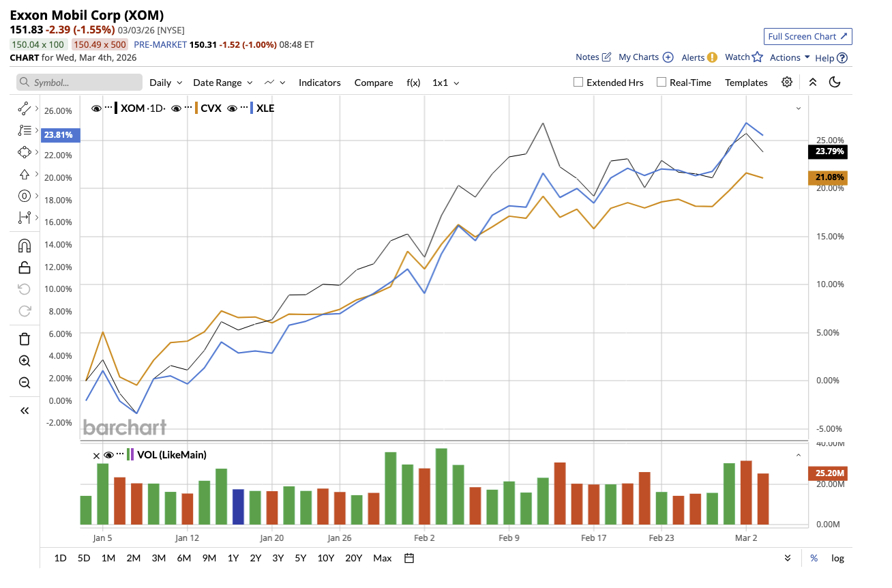Open the Daily timeframe dropdown

[164, 82]
